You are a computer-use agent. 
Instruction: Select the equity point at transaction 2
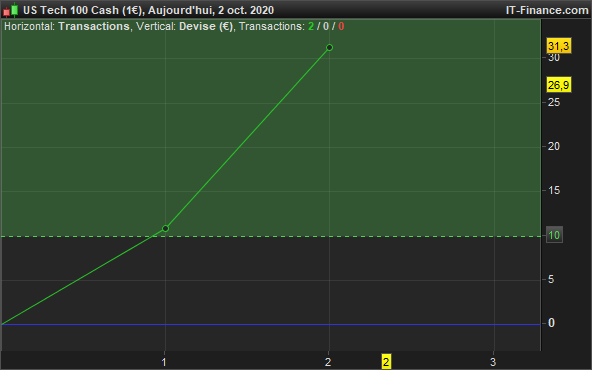tap(329, 48)
